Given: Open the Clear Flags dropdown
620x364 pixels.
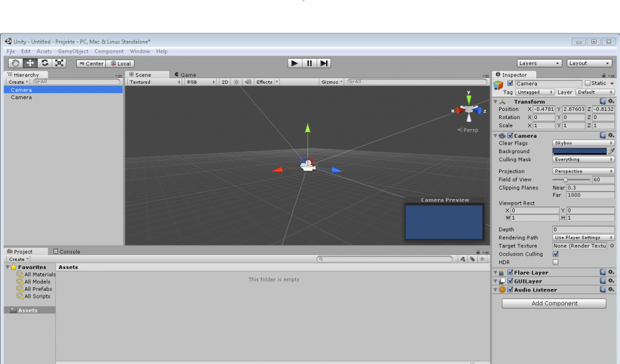Looking at the screenshot, I should [x=583, y=143].
